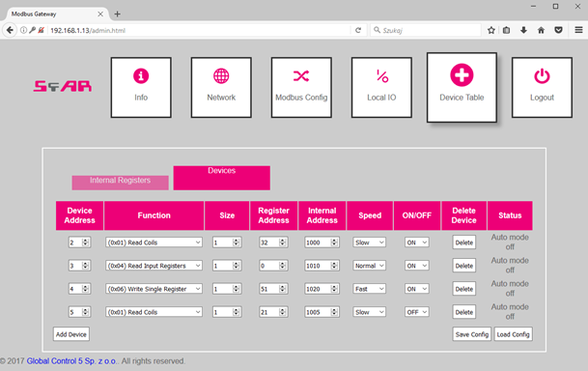Click the Status column header
Image resolution: width=588 pixels, height=371 pixels.
[x=510, y=215]
